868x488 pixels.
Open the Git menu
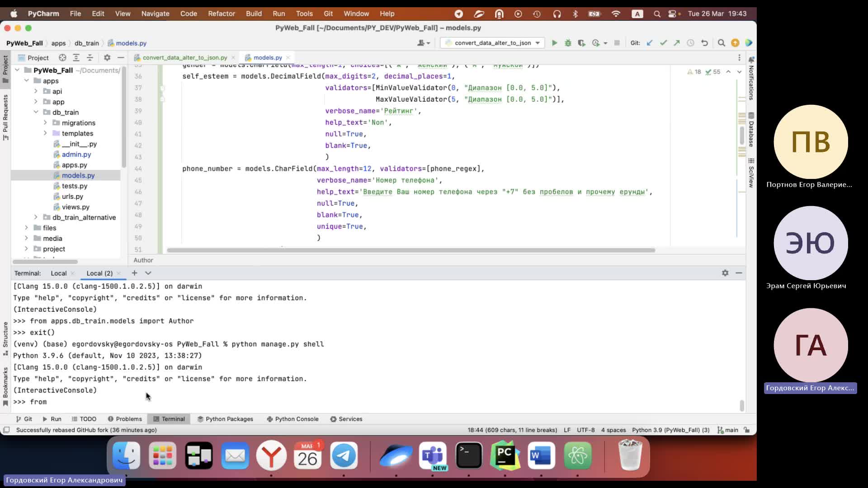coord(328,14)
